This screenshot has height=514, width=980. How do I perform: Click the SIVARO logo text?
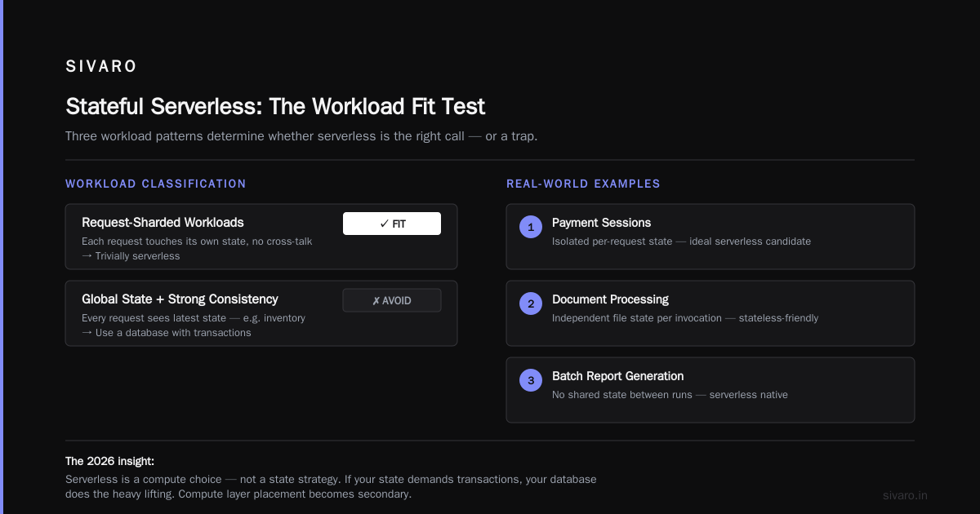click(x=101, y=67)
